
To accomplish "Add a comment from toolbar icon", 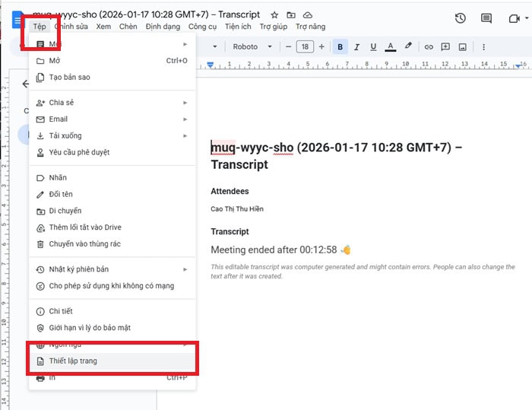I will 445,47.
